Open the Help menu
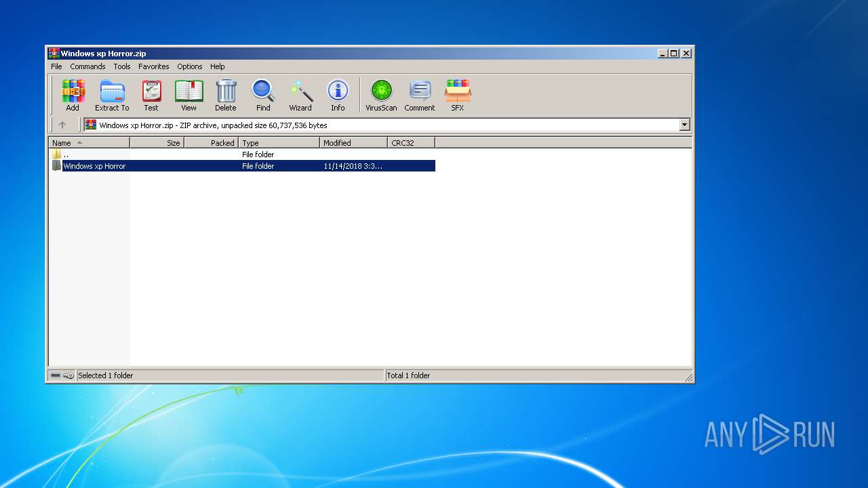This screenshot has height=488, width=868. pos(217,66)
